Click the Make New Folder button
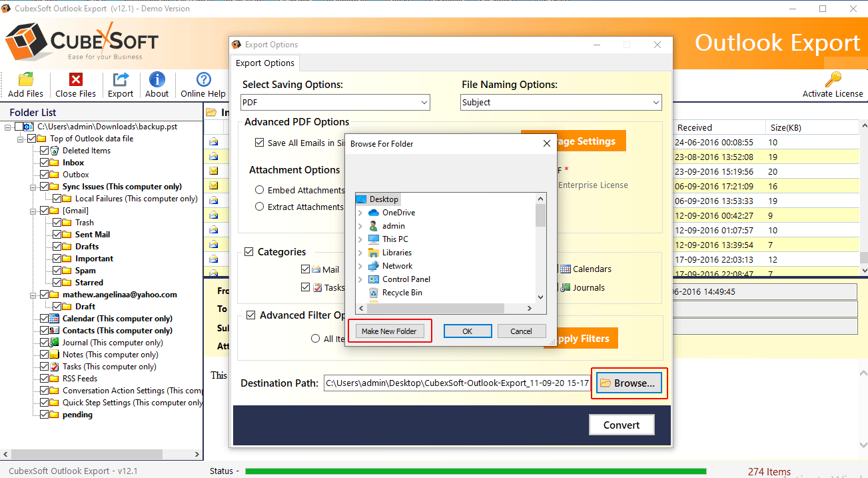 pos(389,331)
